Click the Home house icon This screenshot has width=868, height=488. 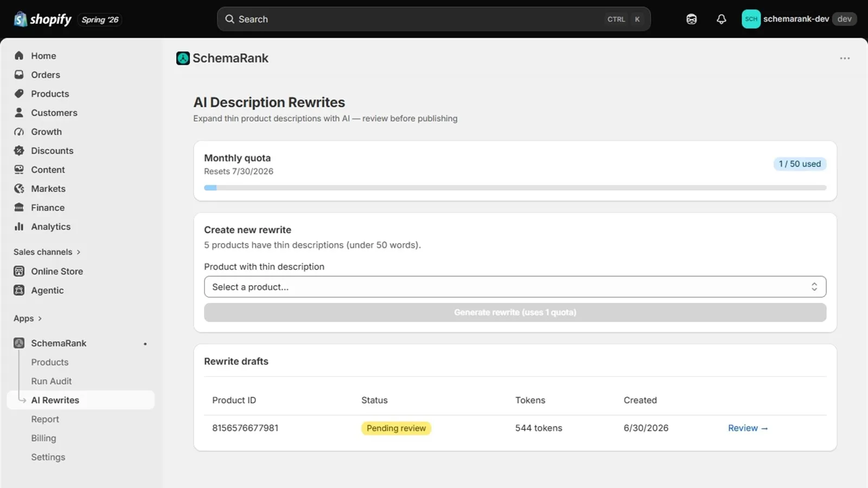coord(19,55)
